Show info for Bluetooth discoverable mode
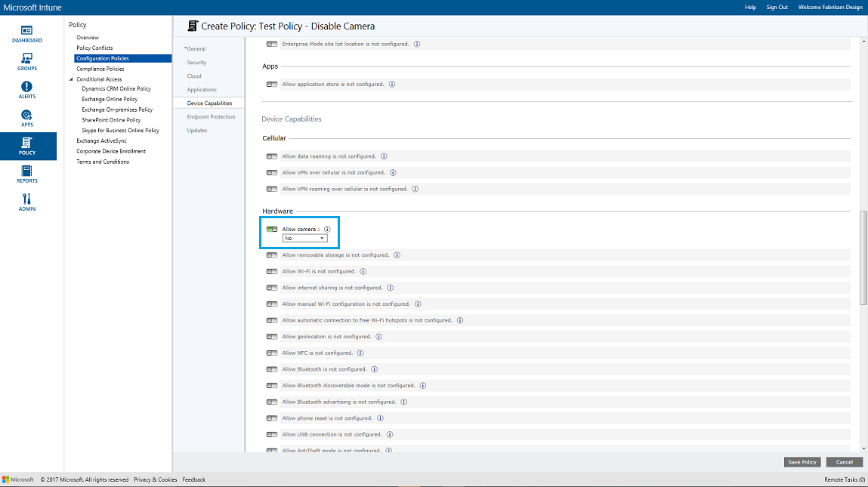This screenshot has height=487, width=868. pos(423,386)
